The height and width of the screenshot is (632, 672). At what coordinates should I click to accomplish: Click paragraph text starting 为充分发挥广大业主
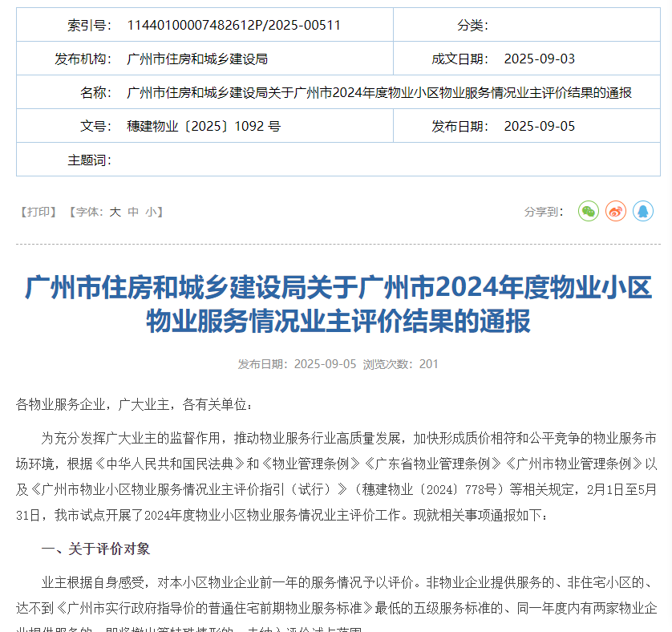(x=337, y=476)
